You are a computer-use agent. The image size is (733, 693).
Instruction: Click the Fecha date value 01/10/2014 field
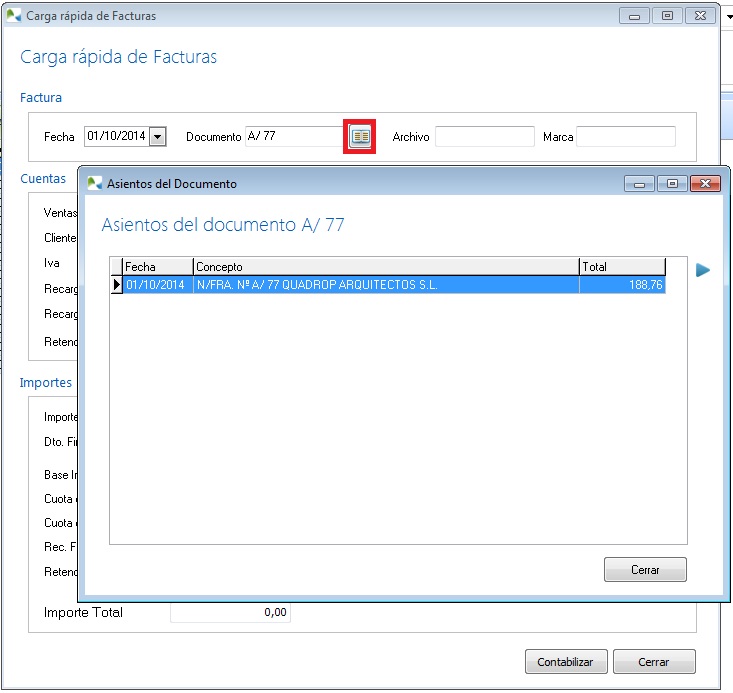coord(116,137)
